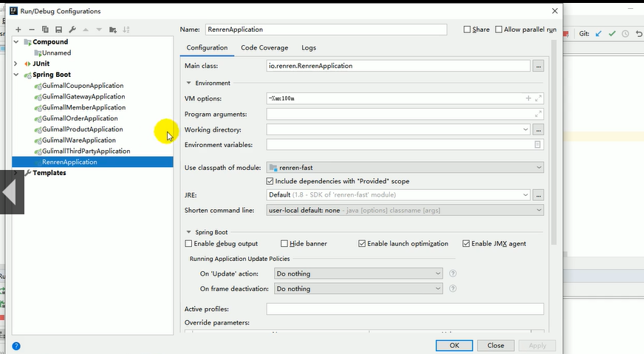Expand Program arguments field editor
Viewport: 644px width, 354px height.
(x=538, y=114)
